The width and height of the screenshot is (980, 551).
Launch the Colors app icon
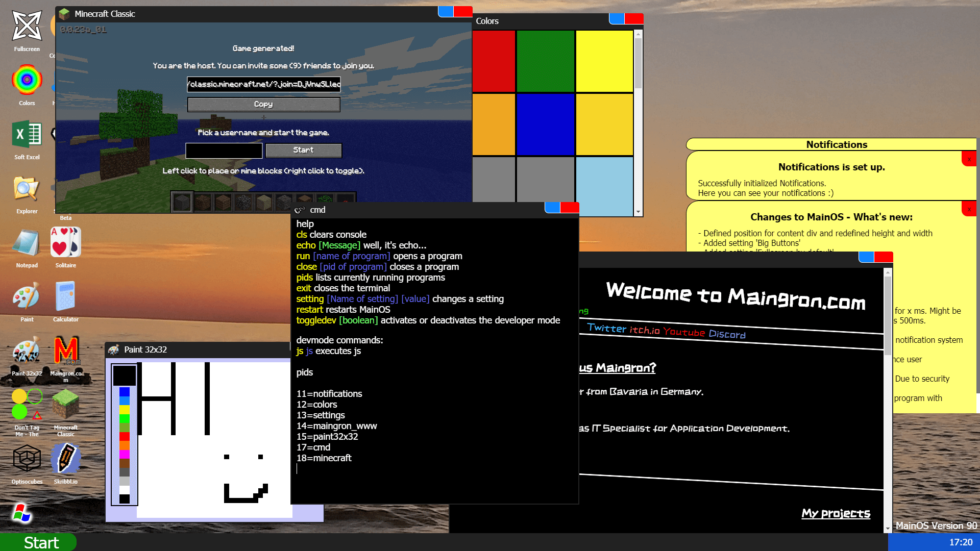click(27, 80)
